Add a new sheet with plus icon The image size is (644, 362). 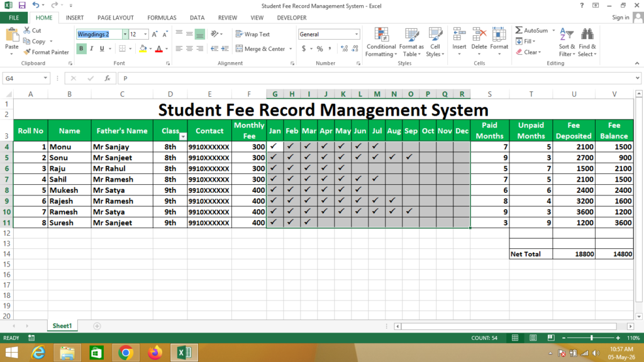[97, 326]
